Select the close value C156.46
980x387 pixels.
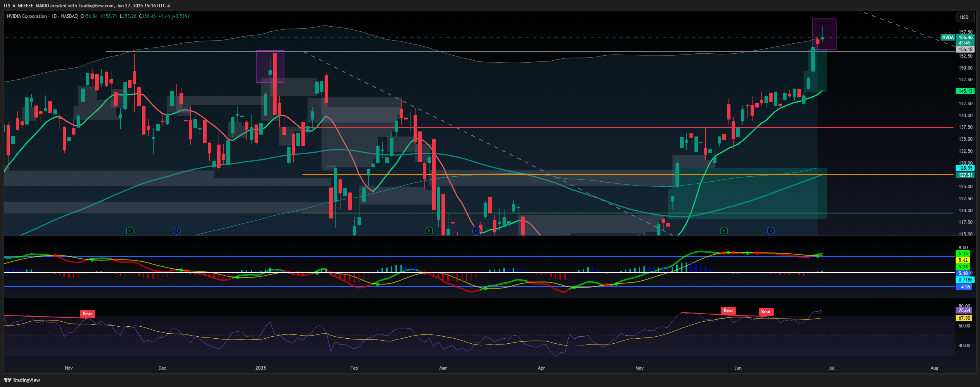(147, 16)
